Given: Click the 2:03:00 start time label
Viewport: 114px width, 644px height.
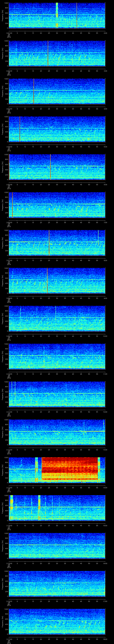Looking at the screenshot, I should point(9,109).
